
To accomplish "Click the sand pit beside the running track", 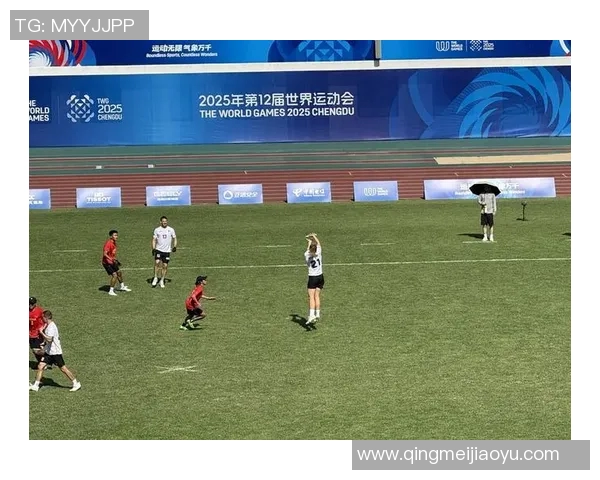I will [x=502, y=159].
